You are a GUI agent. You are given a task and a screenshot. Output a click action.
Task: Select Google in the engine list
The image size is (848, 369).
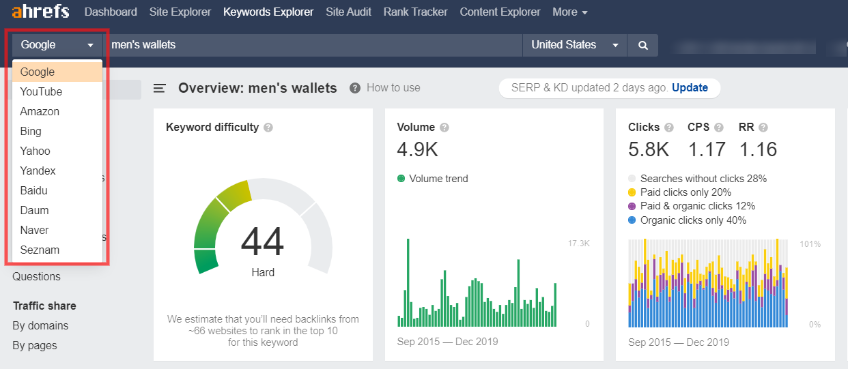[57, 72]
